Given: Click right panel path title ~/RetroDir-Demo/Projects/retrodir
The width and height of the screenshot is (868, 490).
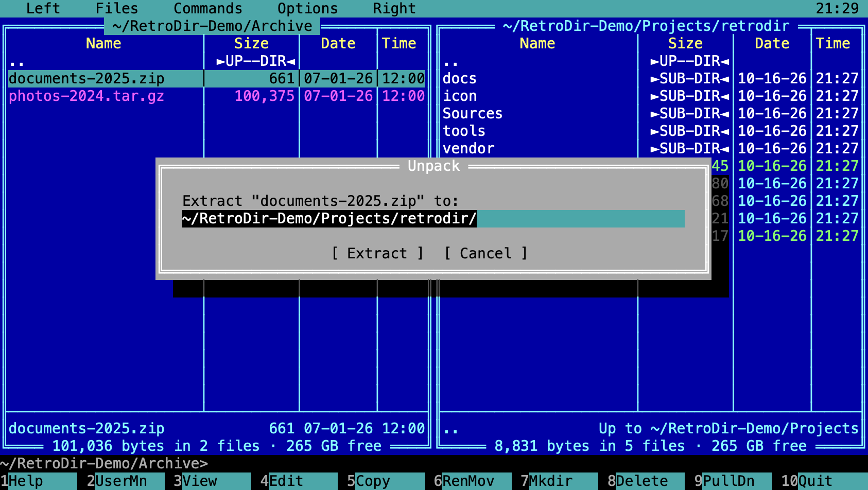Looking at the screenshot, I should [647, 26].
